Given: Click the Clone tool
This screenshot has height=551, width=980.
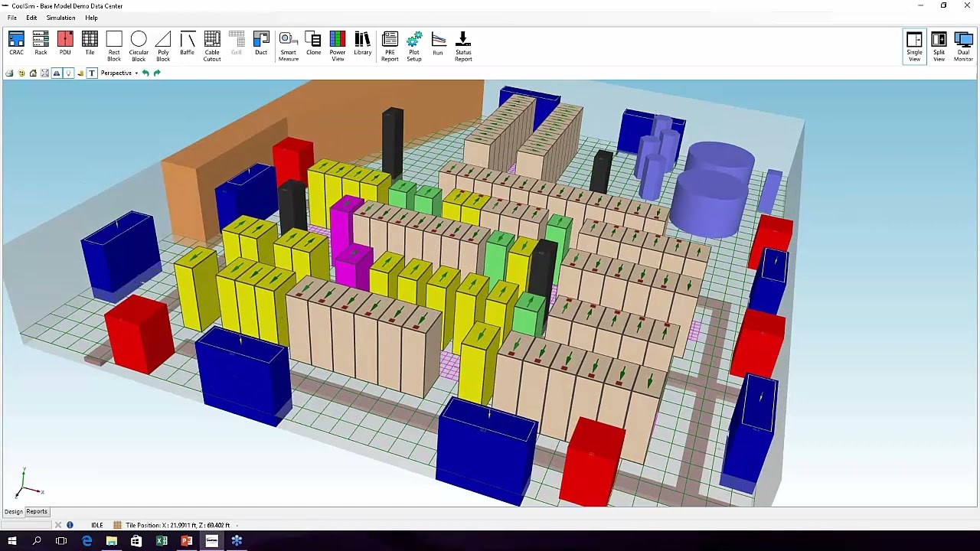Looking at the screenshot, I should [313, 44].
